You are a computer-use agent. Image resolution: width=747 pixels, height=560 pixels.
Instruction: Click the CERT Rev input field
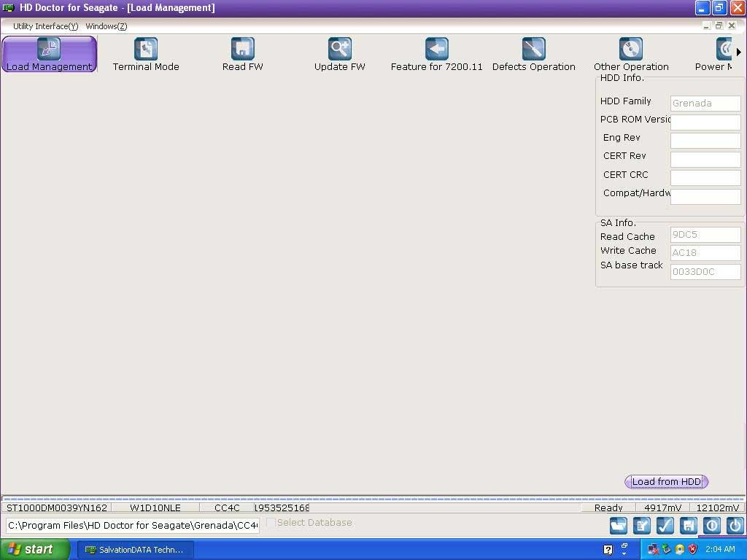click(x=705, y=159)
